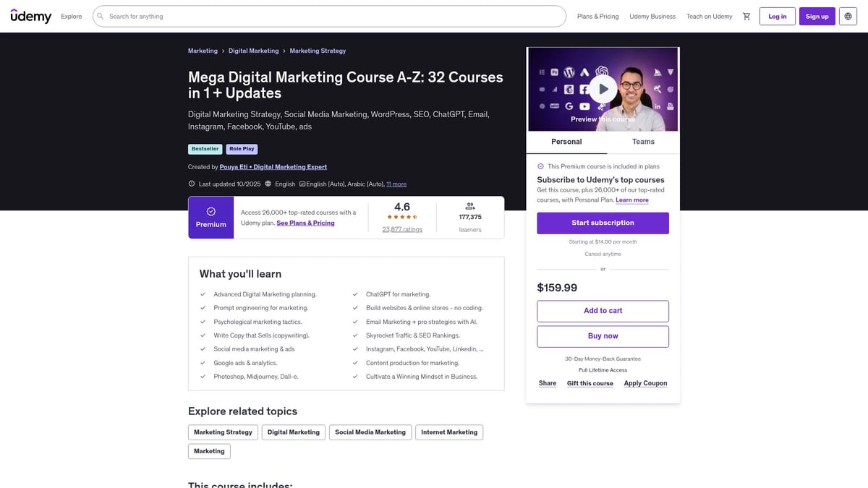Click the Udemy logo to go home
This screenshot has width=868, height=488.
(x=31, y=15)
